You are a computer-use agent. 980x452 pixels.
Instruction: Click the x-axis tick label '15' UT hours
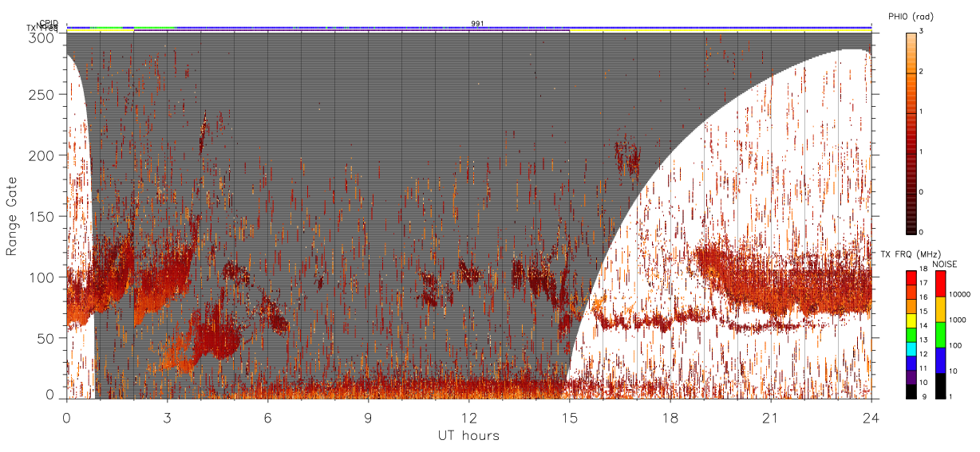point(569,418)
